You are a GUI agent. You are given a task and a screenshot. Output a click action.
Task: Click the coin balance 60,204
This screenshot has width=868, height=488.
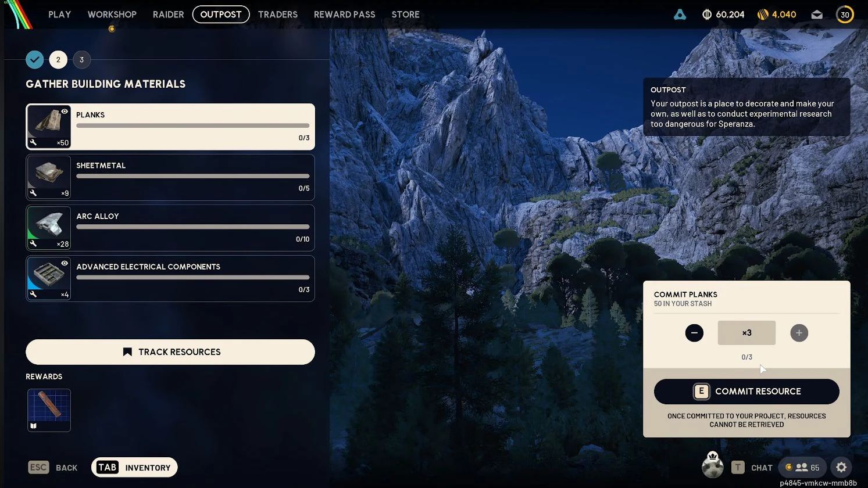723,15
